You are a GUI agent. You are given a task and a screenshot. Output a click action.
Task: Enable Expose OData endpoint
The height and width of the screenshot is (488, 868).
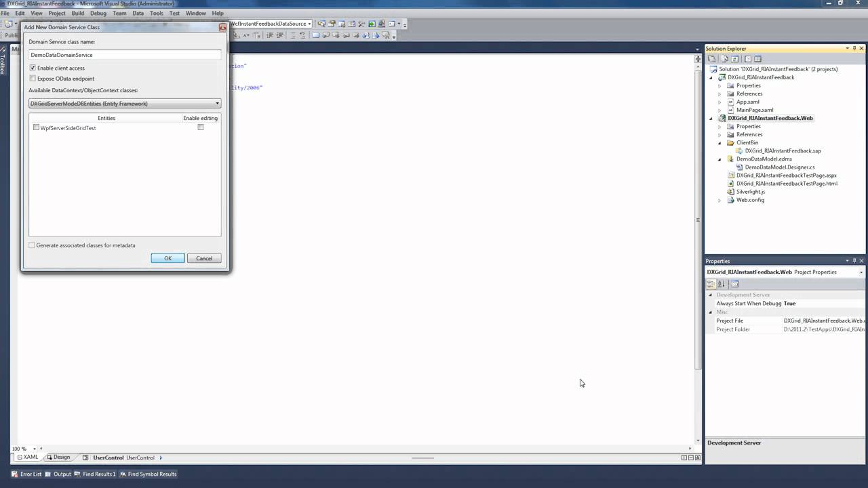pos(33,79)
